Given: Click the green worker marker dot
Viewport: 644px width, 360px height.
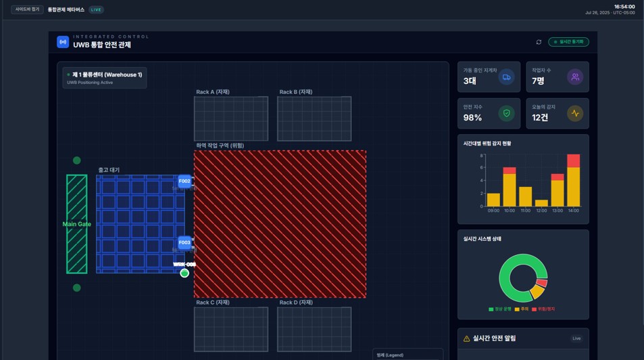Looking at the screenshot, I should point(184,273).
